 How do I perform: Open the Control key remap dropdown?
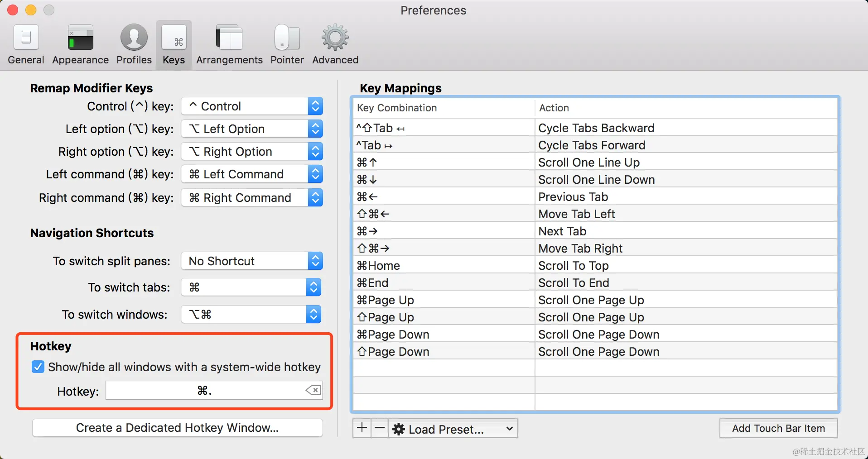[252, 106]
